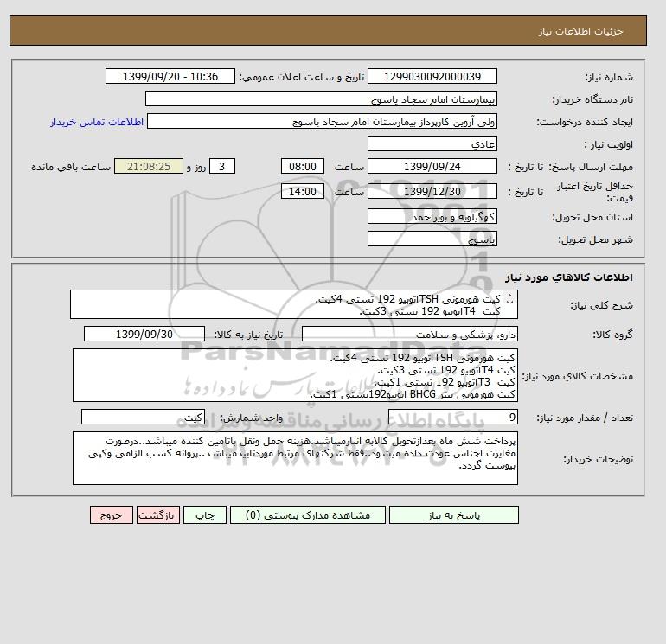Image resolution: width=666 pixels, height=644 pixels.
Task: Click the جزئیات اطلاعات نیاز header title
Action: pos(580,31)
